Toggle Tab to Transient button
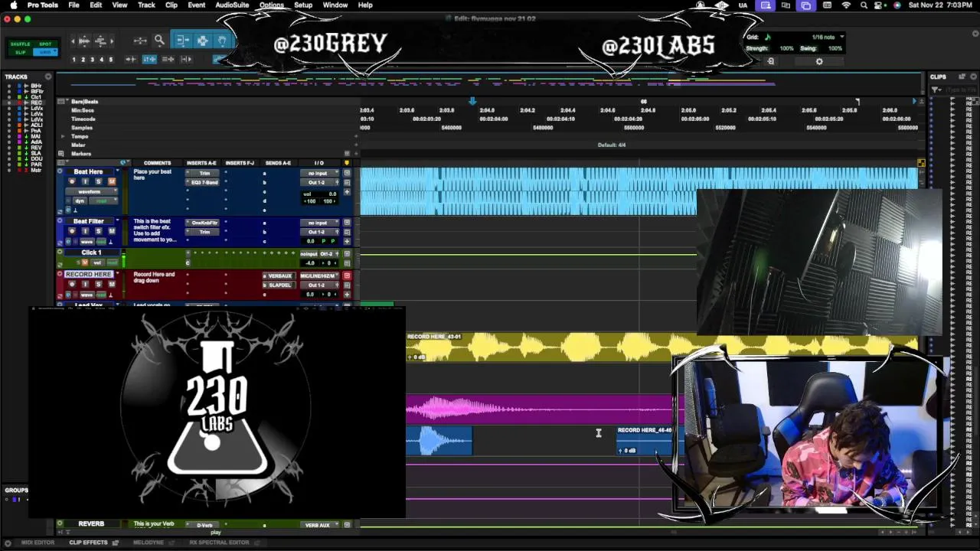Viewport: 980px width, 551px height. 131,59
